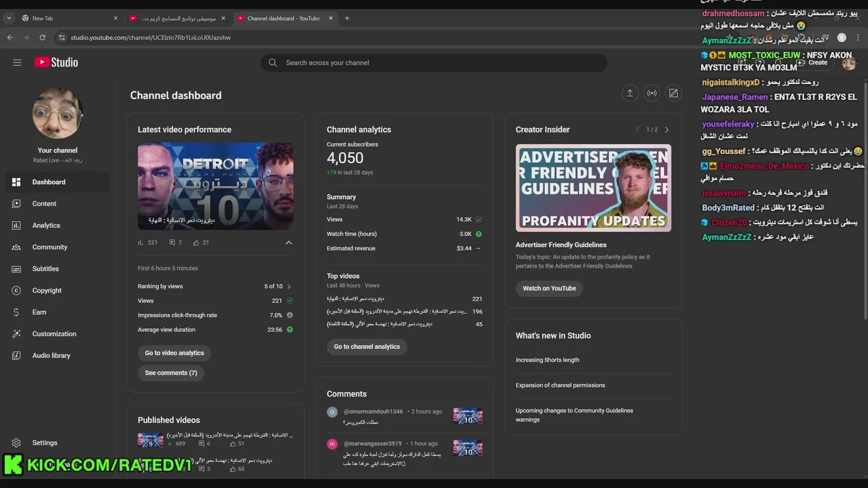Click the YouTube Studio logo

[56, 62]
